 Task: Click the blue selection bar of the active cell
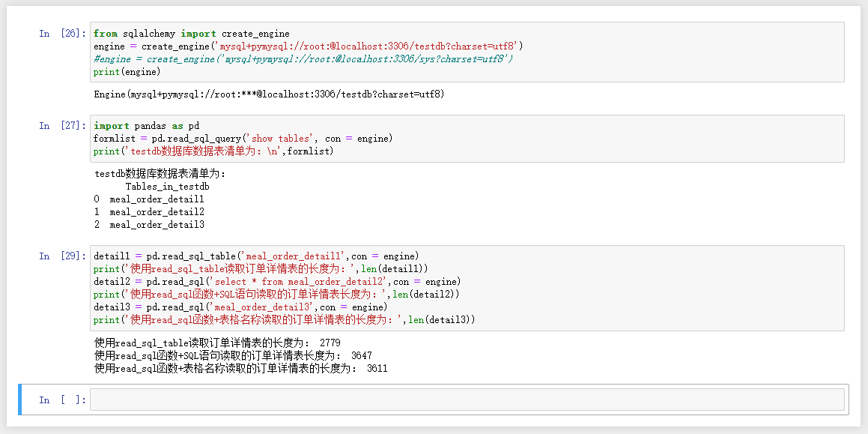[x=20, y=399]
